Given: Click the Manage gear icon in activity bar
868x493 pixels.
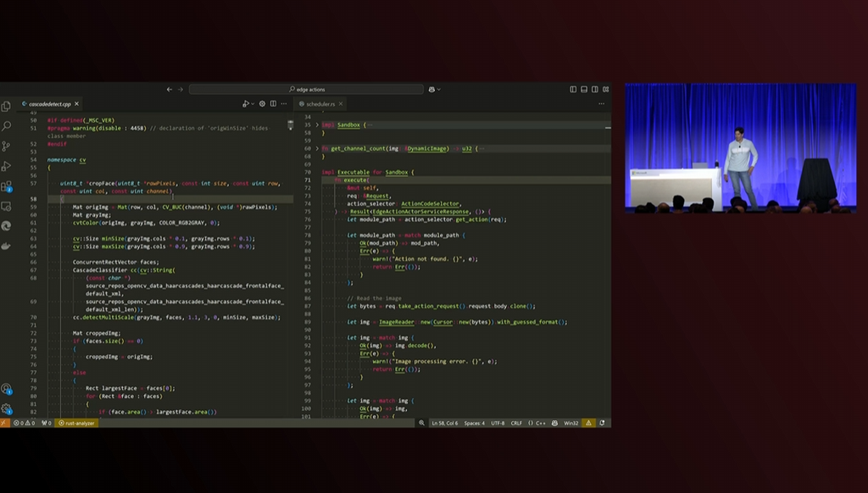Looking at the screenshot, I should click(x=7, y=408).
